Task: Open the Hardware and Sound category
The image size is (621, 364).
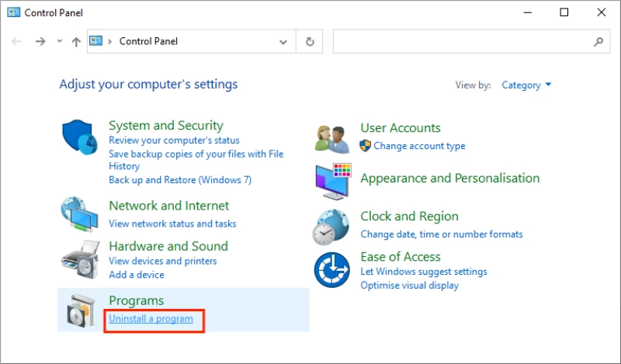Action: click(x=168, y=246)
